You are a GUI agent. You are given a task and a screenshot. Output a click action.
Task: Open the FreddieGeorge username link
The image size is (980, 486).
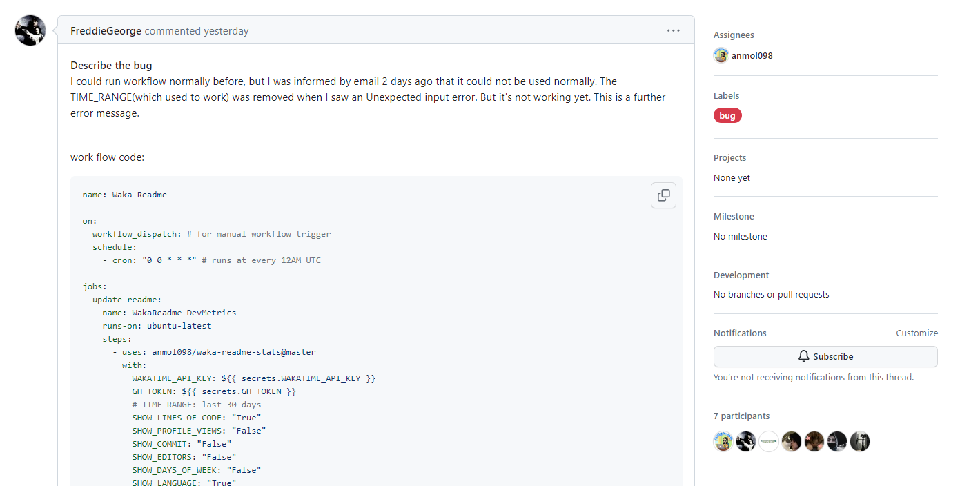[106, 31]
